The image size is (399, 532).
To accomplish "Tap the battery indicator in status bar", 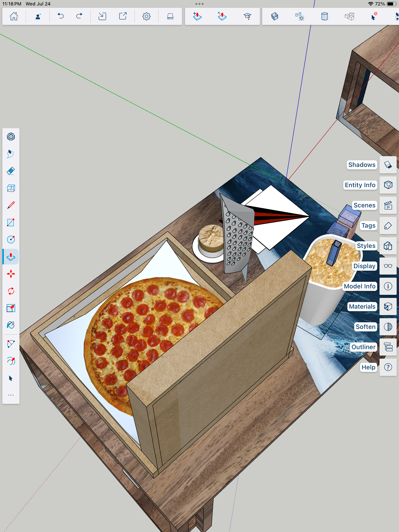I will [391, 4].
